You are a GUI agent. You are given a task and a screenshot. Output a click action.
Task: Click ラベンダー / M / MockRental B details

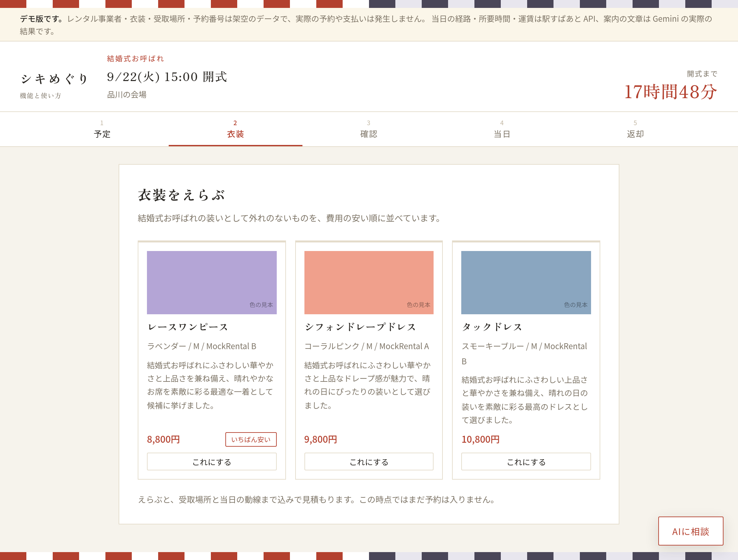pos(202,346)
